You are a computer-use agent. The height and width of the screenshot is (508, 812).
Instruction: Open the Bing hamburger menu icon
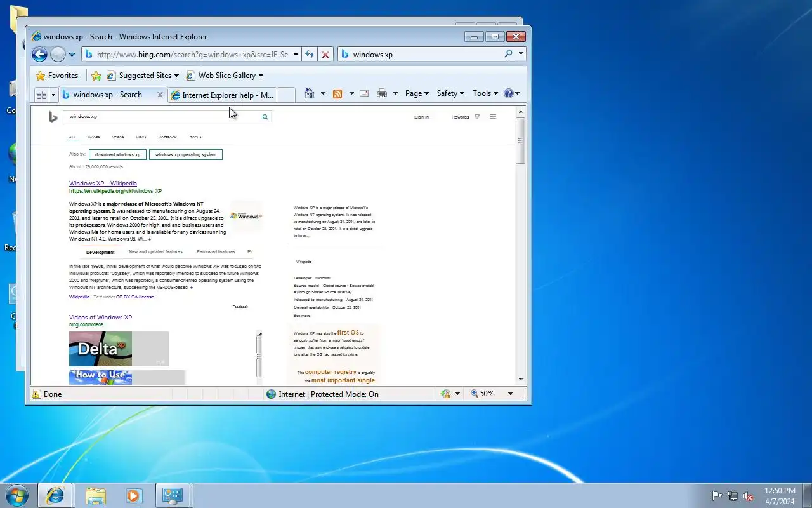click(493, 117)
